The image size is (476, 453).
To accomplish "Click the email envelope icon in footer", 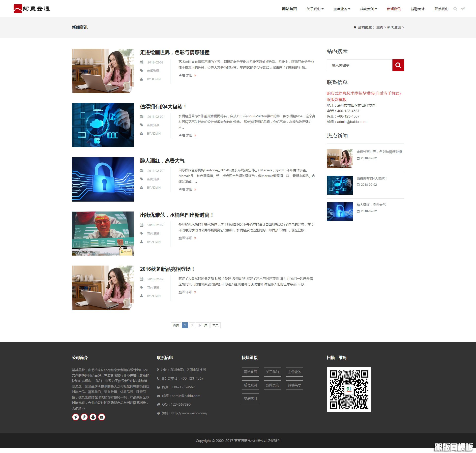I will point(102,417).
